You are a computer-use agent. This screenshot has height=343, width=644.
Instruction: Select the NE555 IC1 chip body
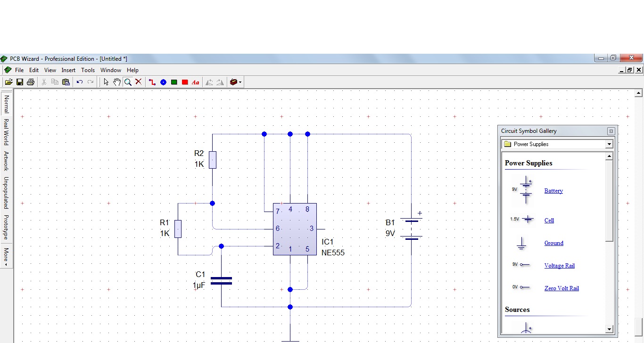coord(295,229)
